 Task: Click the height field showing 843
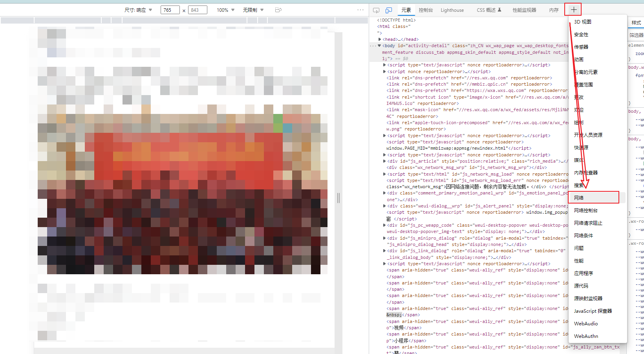(x=198, y=10)
